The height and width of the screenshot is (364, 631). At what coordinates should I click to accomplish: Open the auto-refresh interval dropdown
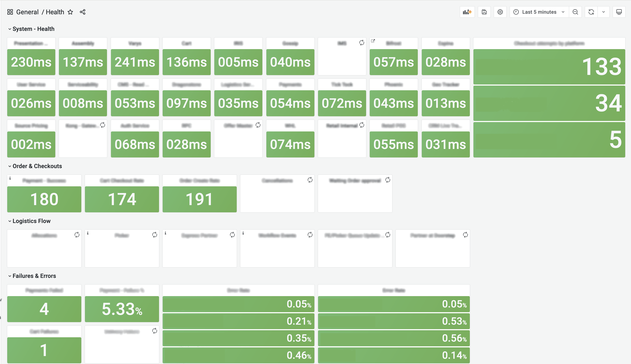603,12
